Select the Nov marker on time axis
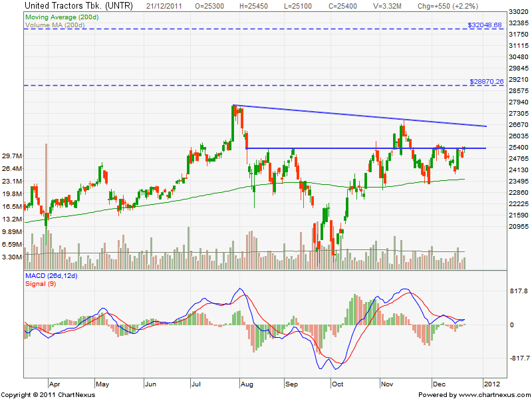Screen dimensions: 532x399 (x=386, y=384)
